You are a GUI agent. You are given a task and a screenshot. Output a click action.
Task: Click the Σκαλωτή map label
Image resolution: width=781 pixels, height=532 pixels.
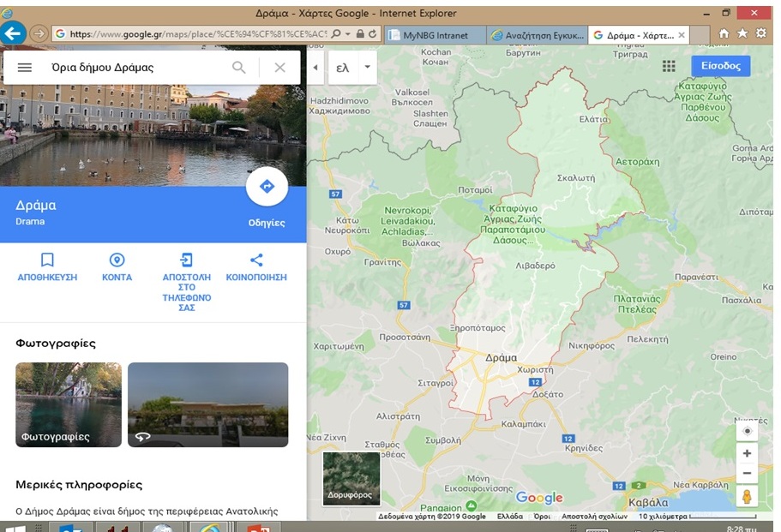click(576, 177)
